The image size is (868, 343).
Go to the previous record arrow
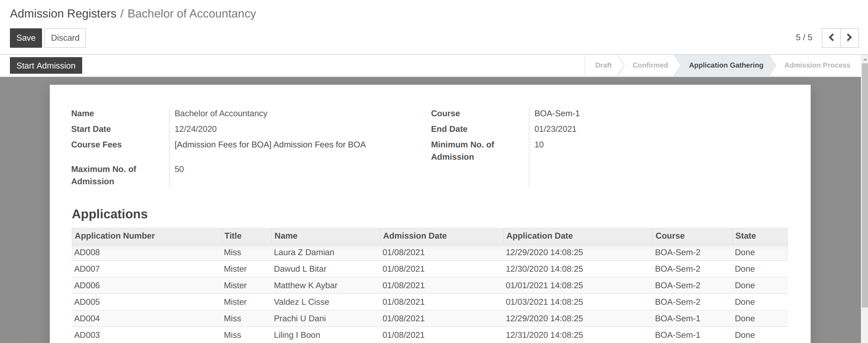(831, 38)
